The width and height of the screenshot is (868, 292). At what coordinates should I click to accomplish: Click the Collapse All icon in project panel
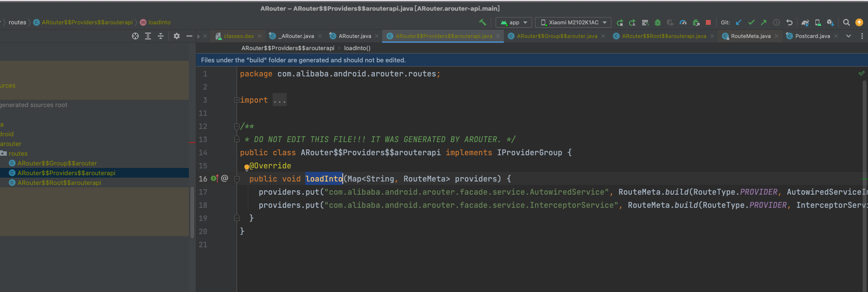tap(161, 36)
